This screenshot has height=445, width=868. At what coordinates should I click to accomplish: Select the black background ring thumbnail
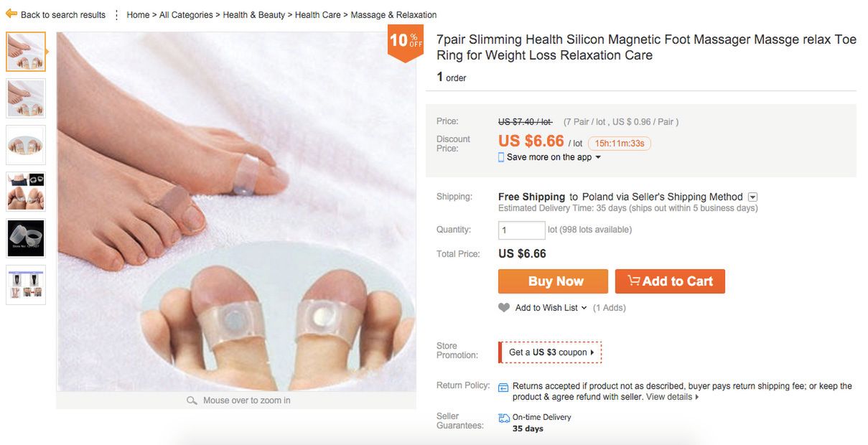pos(26,238)
